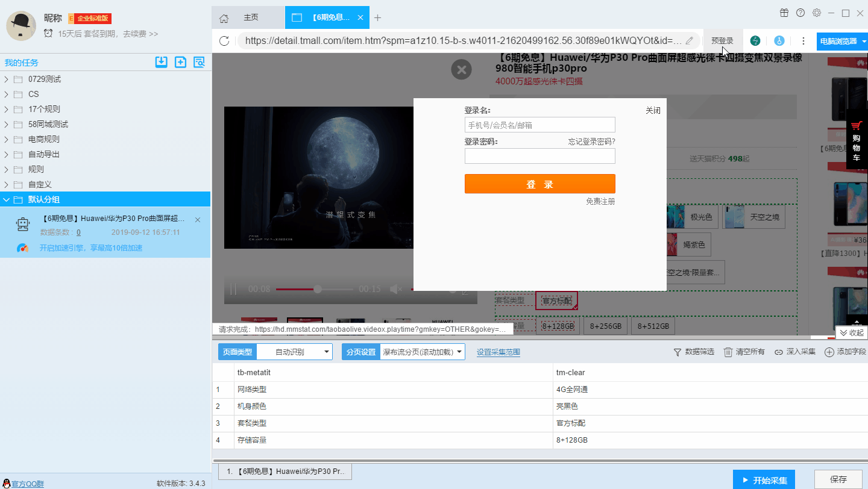
Task: Expand the CS folder
Action: (x=7, y=94)
